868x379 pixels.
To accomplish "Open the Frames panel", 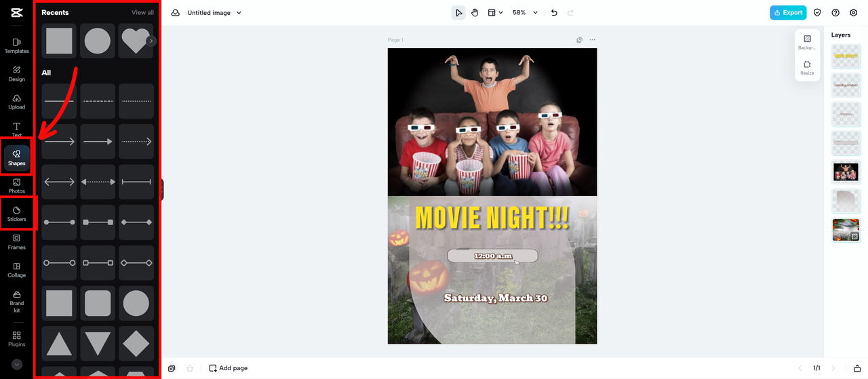I will point(16,242).
